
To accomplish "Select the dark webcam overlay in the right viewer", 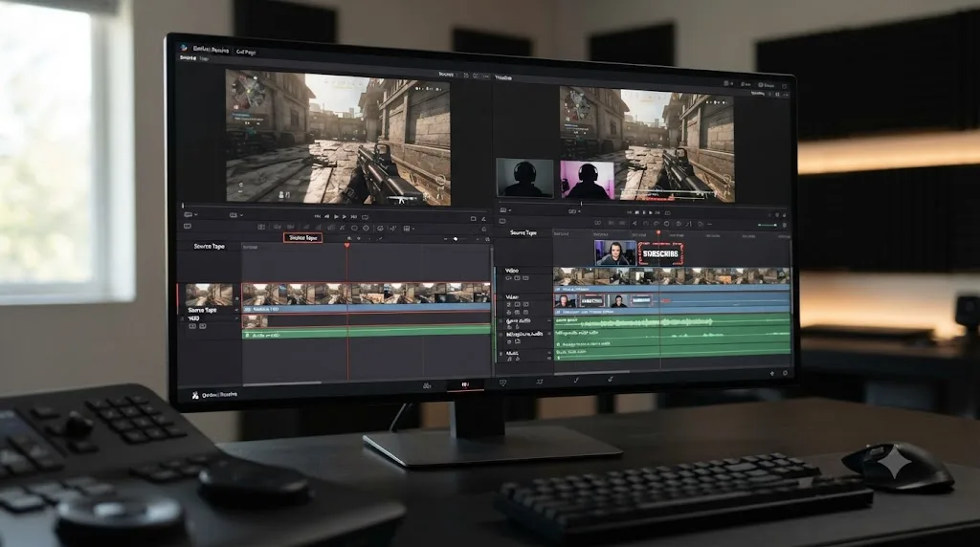I will coord(524,178).
